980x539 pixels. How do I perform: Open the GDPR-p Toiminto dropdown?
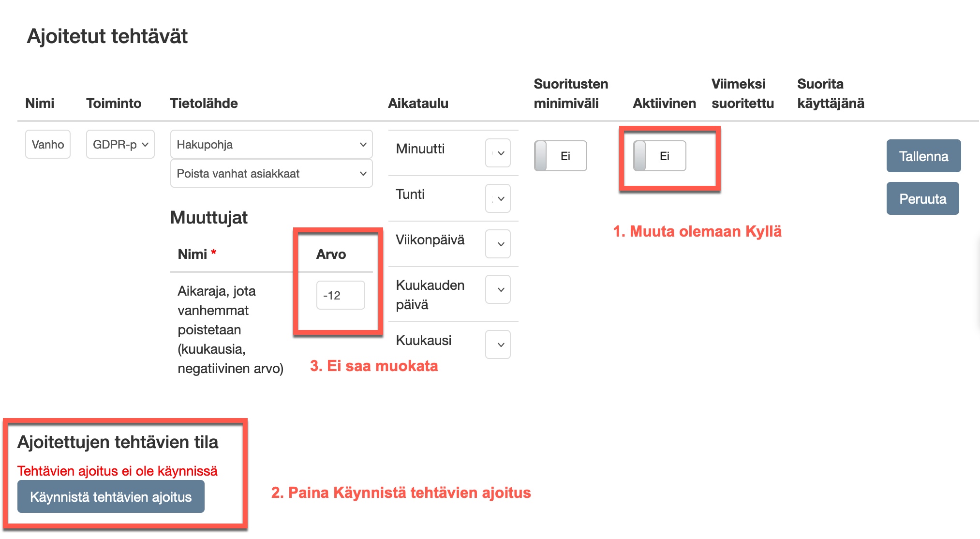click(x=120, y=145)
